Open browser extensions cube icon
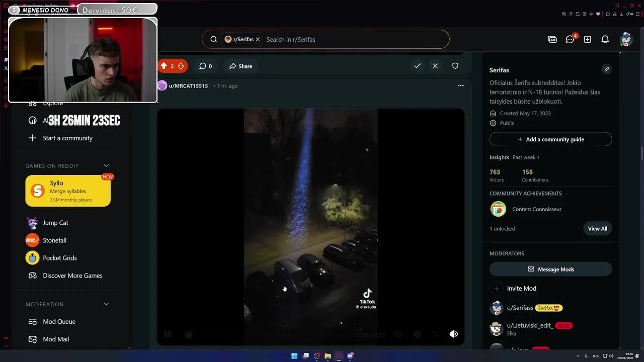Screen dimensions: 644x362 [x=608, y=14]
